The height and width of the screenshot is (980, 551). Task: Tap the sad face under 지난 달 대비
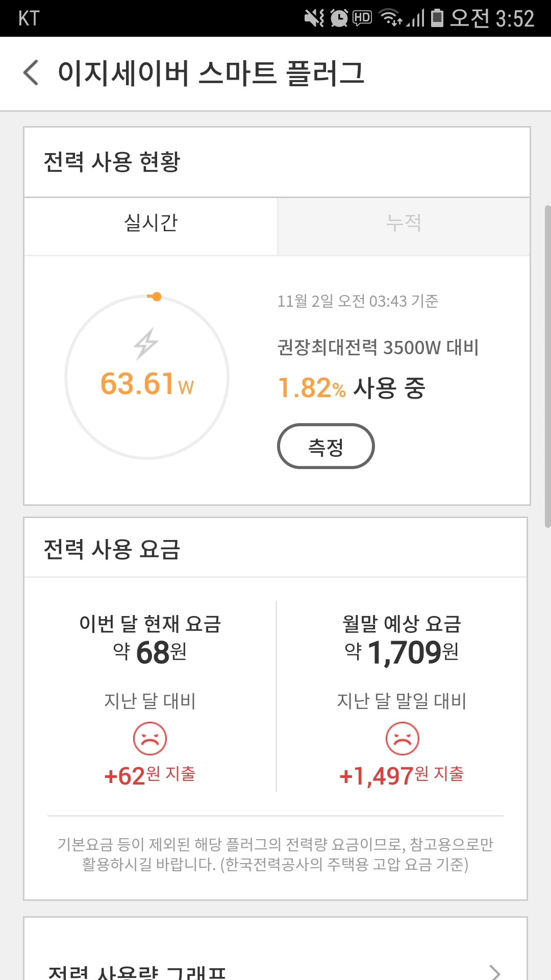tap(150, 739)
